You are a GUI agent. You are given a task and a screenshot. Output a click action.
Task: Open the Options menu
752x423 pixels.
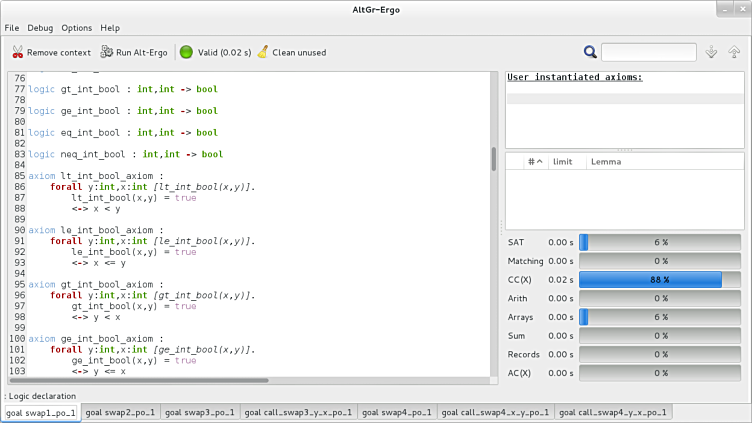click(x=77, y=28)
